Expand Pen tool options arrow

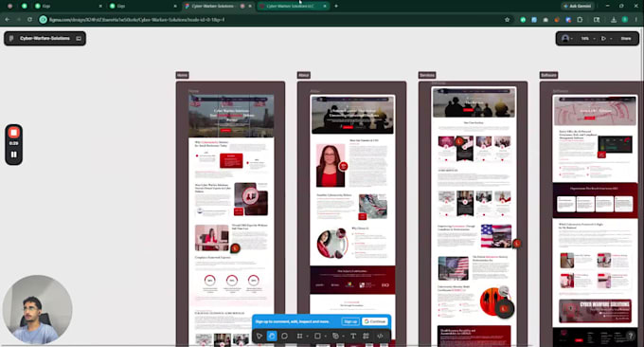pos(343,337)
